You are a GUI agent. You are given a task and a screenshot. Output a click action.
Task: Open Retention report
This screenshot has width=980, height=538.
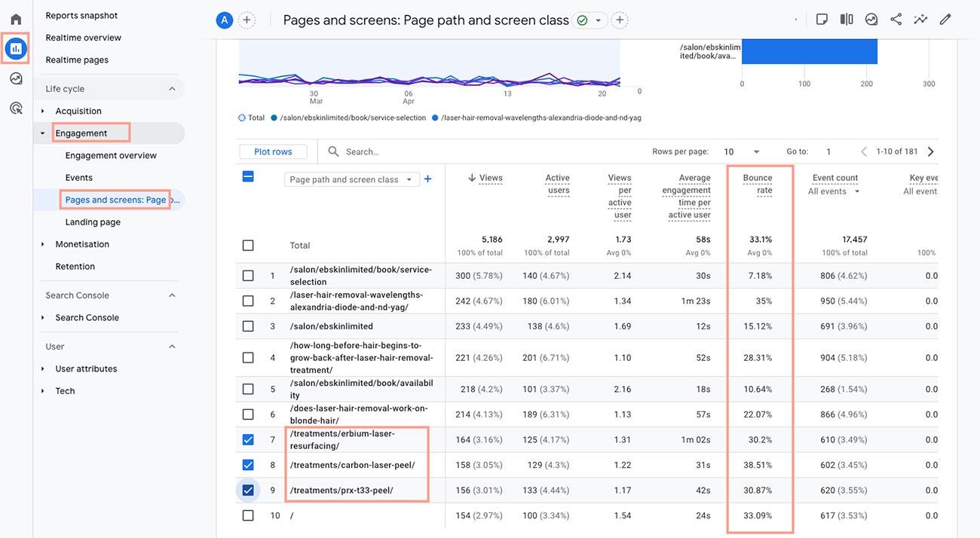click(x=75, y=267)
